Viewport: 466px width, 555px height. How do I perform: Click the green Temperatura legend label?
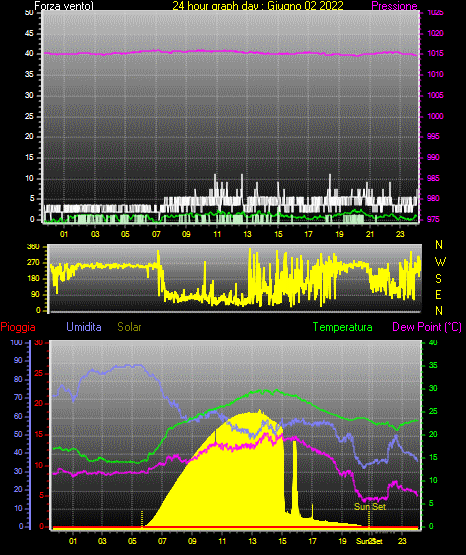(x=343, y=327)
